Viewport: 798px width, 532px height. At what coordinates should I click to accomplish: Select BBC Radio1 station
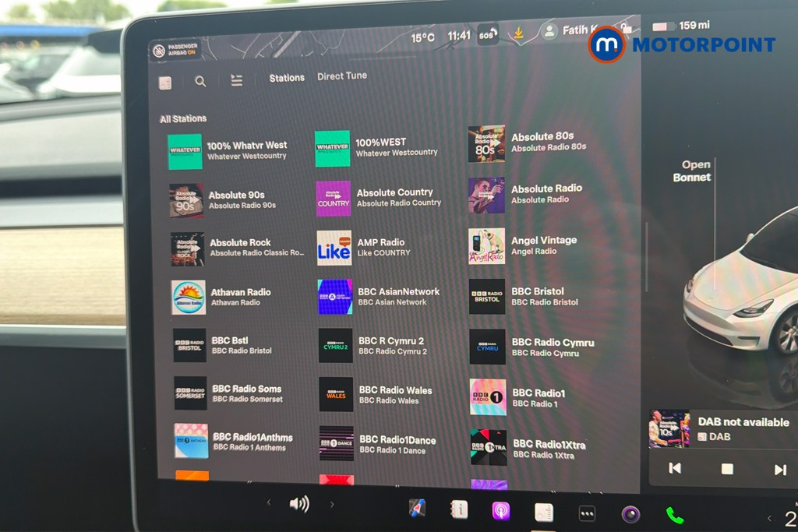coord(518,398)
